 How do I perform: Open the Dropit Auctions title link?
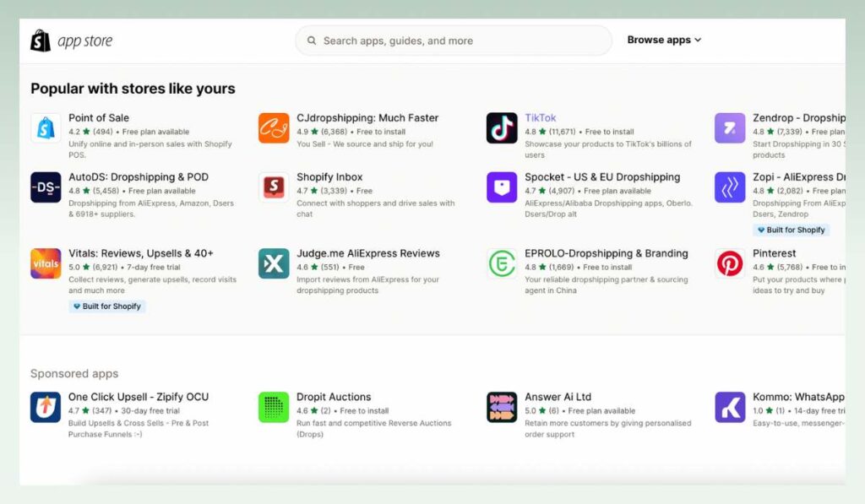point(334,397)
